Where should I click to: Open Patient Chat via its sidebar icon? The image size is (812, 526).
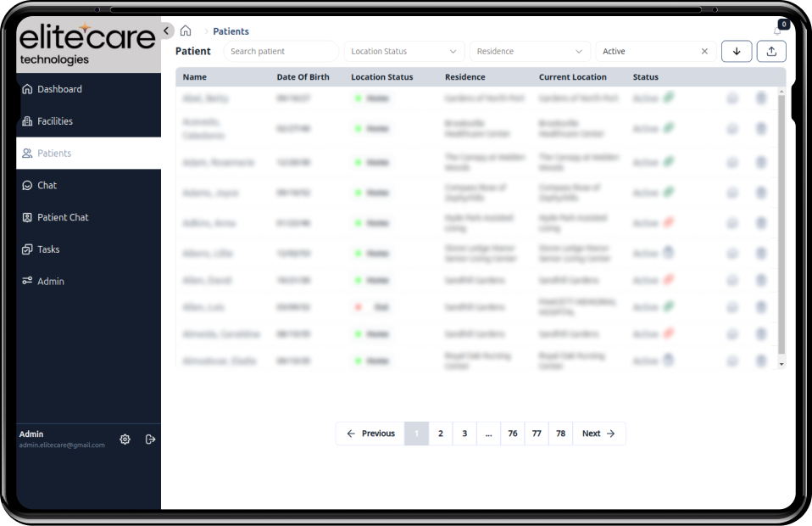click(26, 217)
